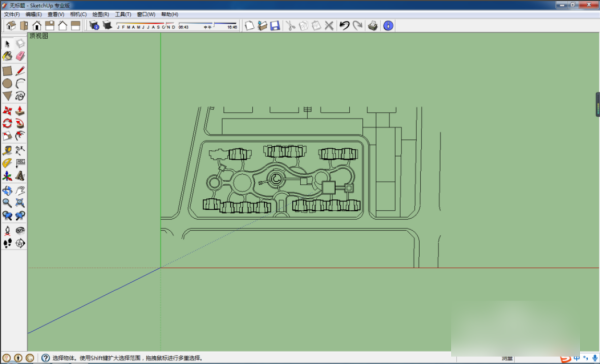Activate the Walk footprints tool
The height and width of the screenshot is (364, 600).
(x=7, y=243)
